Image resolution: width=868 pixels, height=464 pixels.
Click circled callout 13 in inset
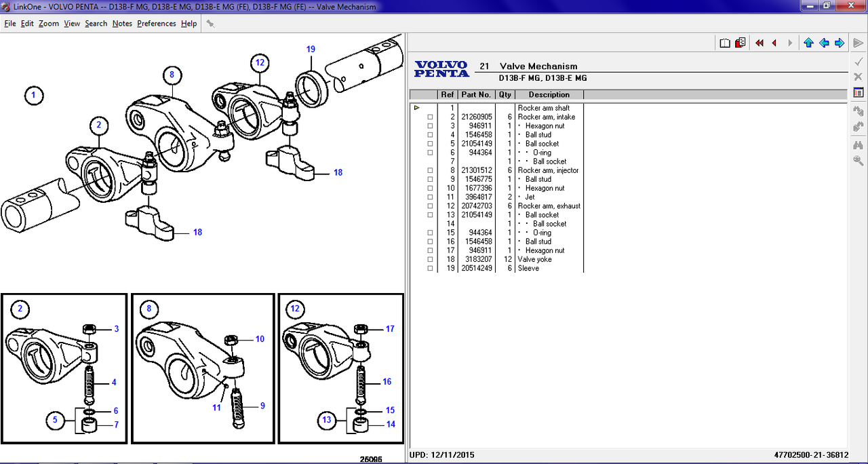327,421
